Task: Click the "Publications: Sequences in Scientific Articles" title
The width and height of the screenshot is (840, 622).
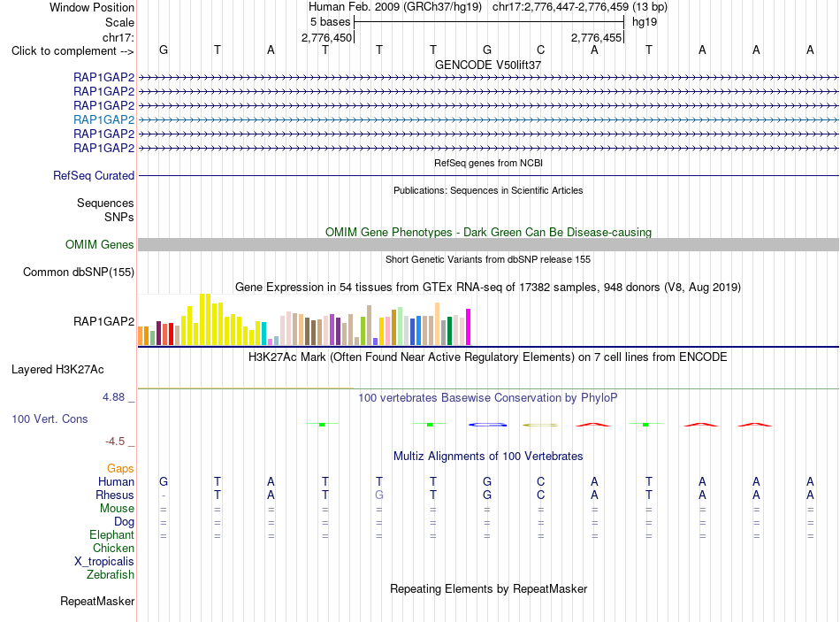Action: click(488, 190)
